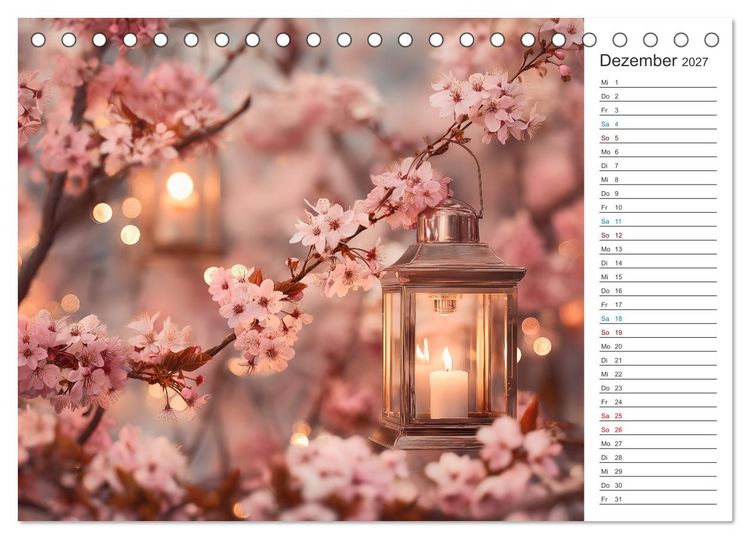750x539 pixels.
Task: Select the Mi 15 date row
Action: click(658, 276)
